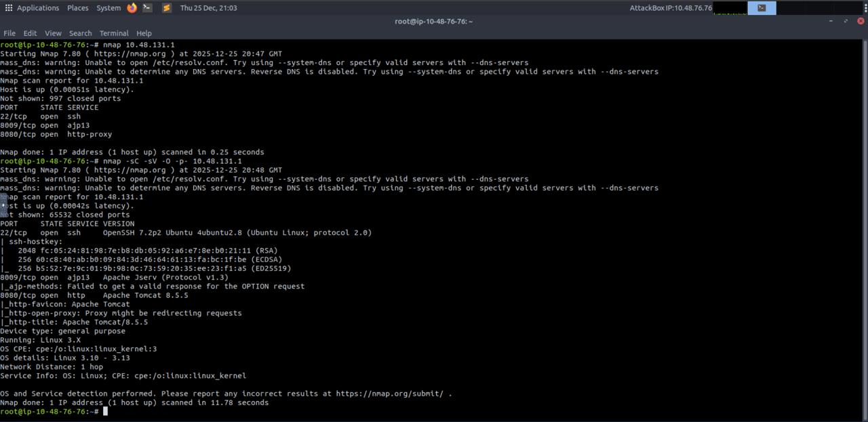Open the Places menu

coord(77,7)
